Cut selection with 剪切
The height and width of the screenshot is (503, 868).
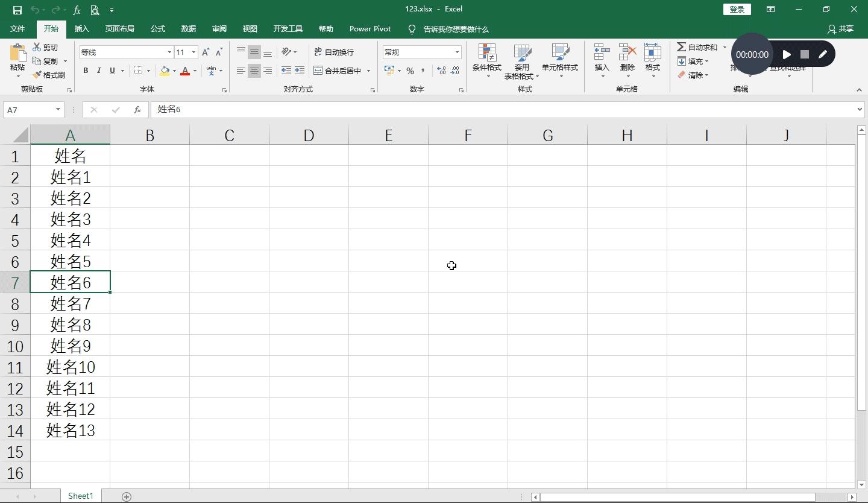tap(46, 47)
